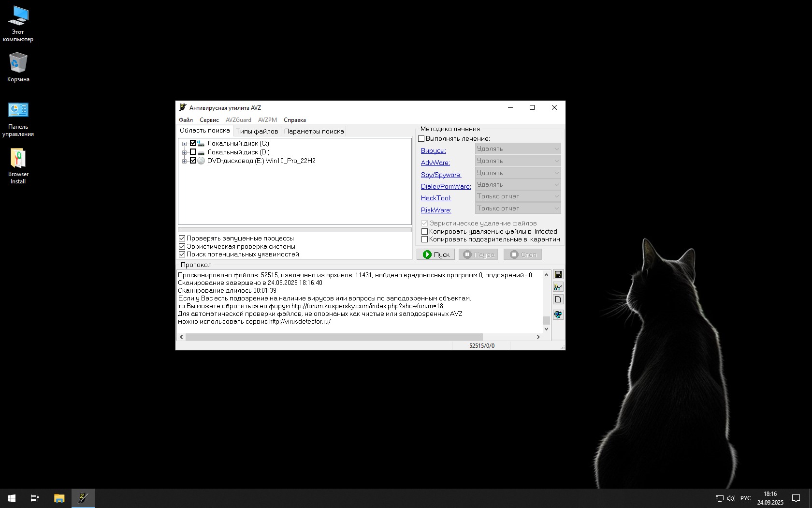Open the volume tray icon
The width and height of the screenshot is (812, 508).
pyautogui.click(x=730, y=498)
